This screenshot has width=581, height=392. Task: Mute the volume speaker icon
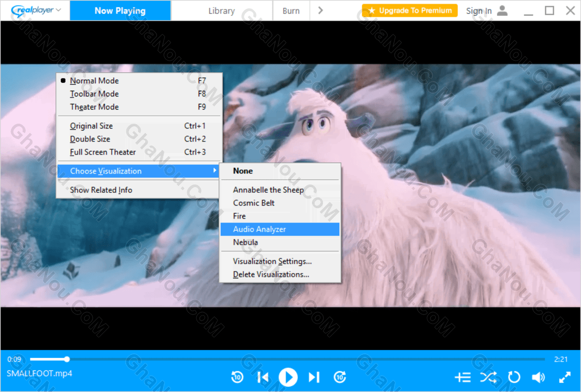coord(539,377)
